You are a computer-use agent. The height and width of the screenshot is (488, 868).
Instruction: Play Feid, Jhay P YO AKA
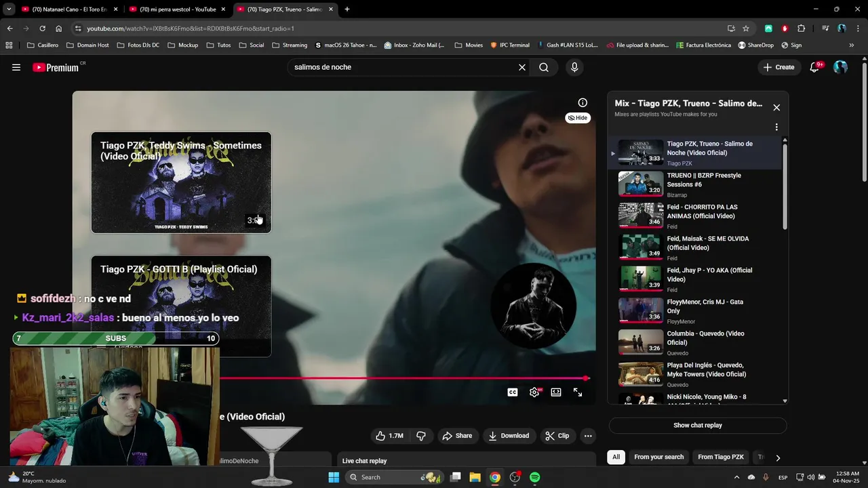[696, 279]
